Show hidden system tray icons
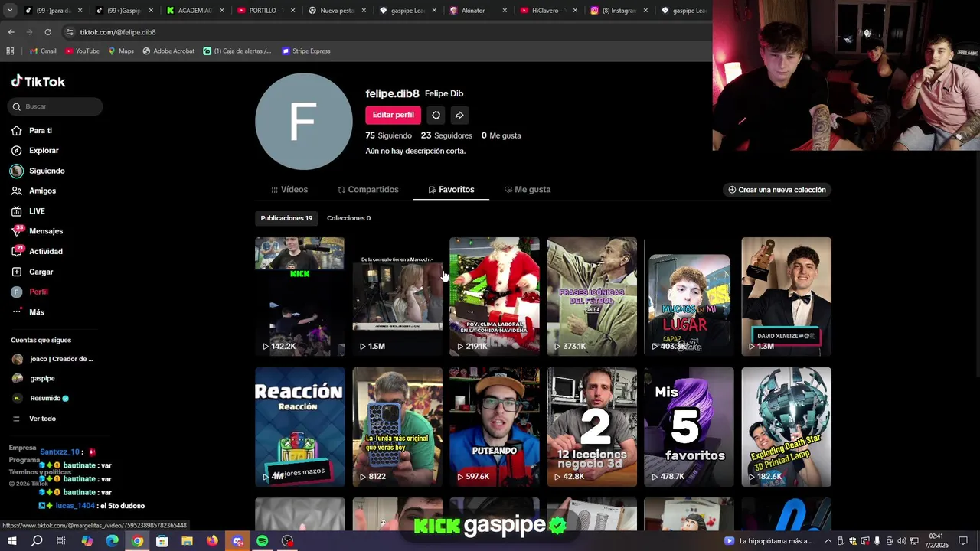This screenshot has height=551, width=980. 828,541
